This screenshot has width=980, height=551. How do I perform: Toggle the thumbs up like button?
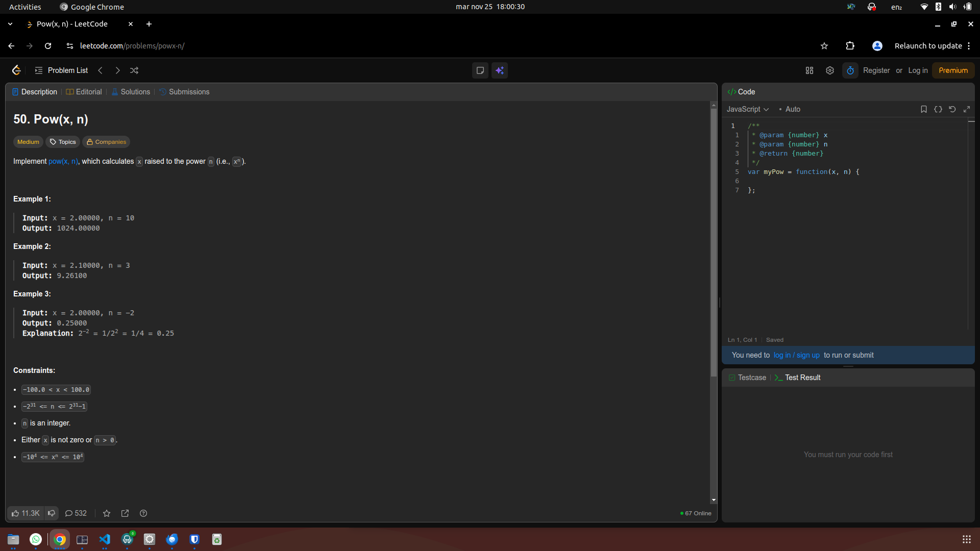[26, 513]
